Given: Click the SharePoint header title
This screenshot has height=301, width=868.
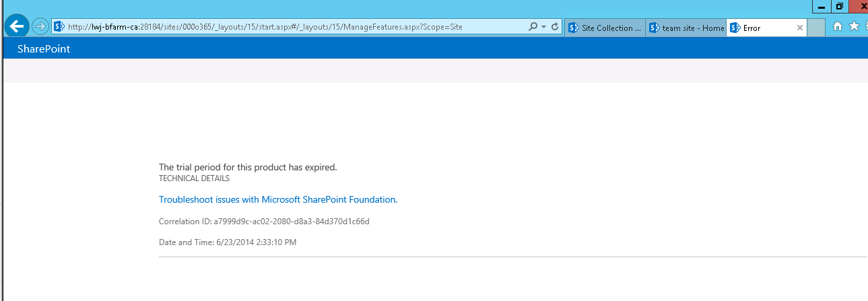Looking at the screenshot, I should [x=44, y=48].
